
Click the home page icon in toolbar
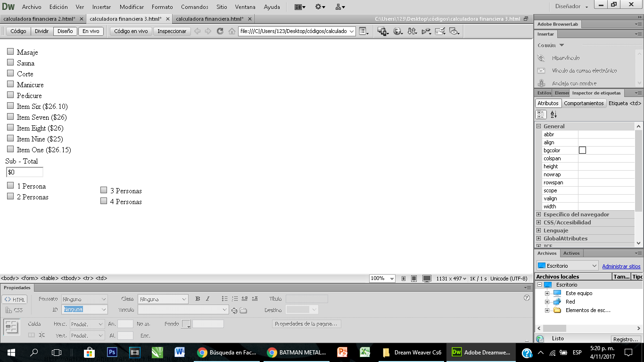231,31
